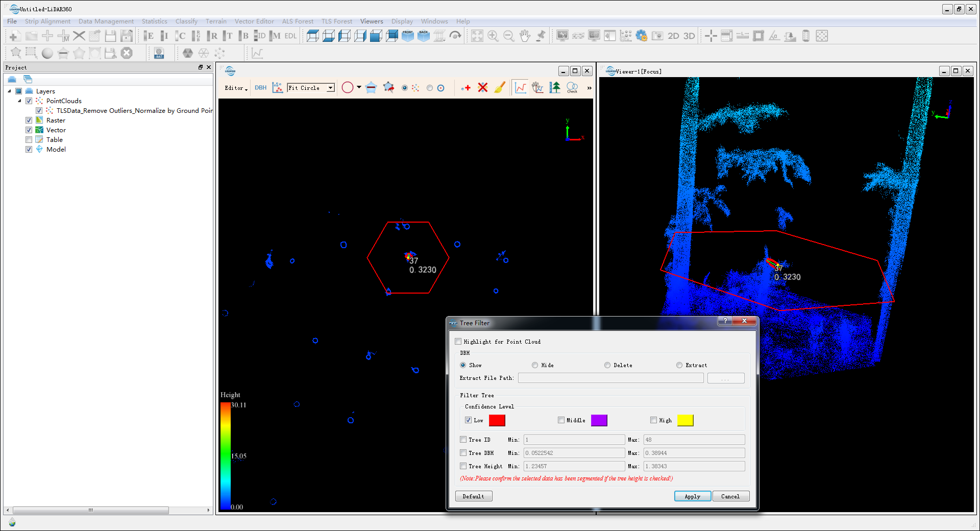Select the Hide radio button

(535, 365)
